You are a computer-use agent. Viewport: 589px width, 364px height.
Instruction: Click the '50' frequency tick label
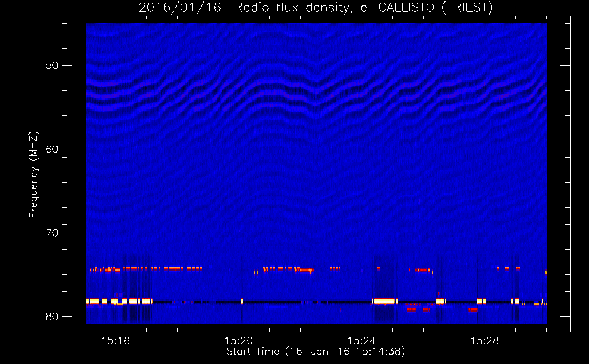[x=52, y=66]
